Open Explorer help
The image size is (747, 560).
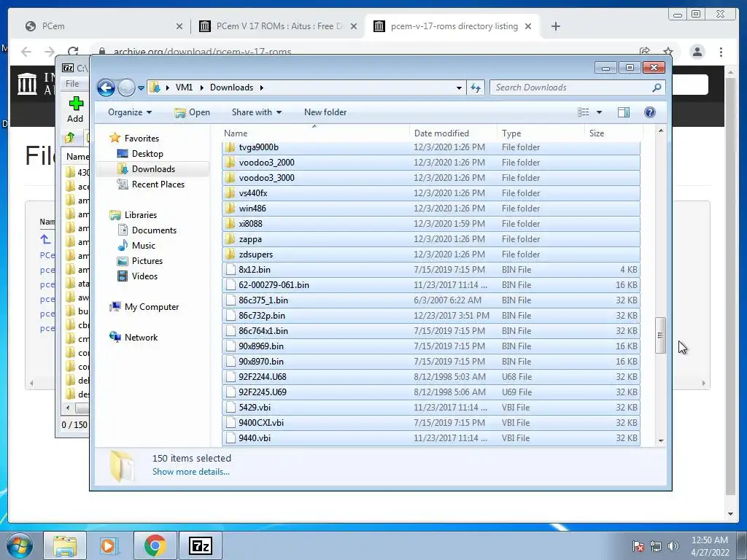[x=650, y=112]
